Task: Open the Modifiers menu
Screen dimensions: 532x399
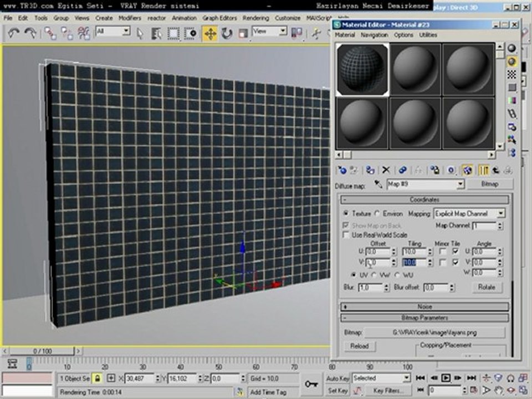Action: [129, 18]
